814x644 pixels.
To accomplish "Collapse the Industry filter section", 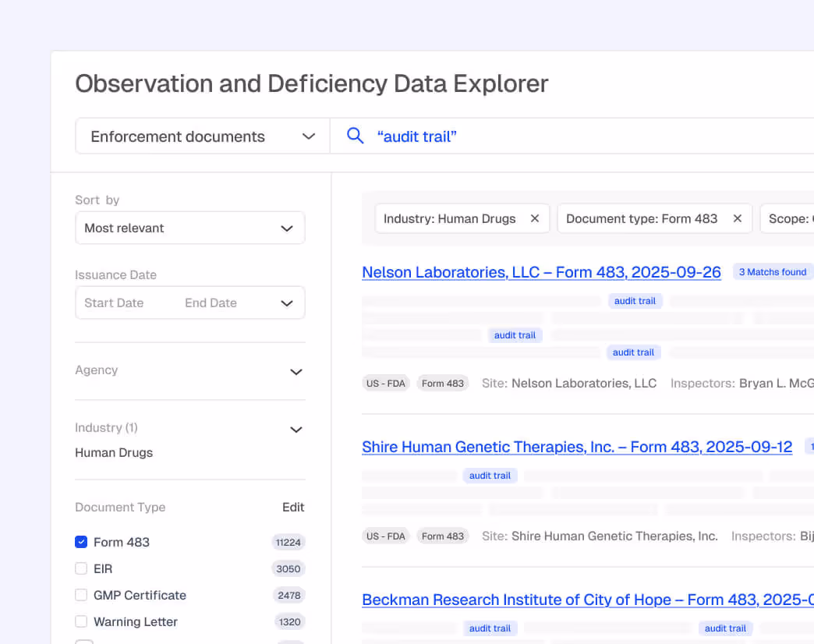I will 296,429.
